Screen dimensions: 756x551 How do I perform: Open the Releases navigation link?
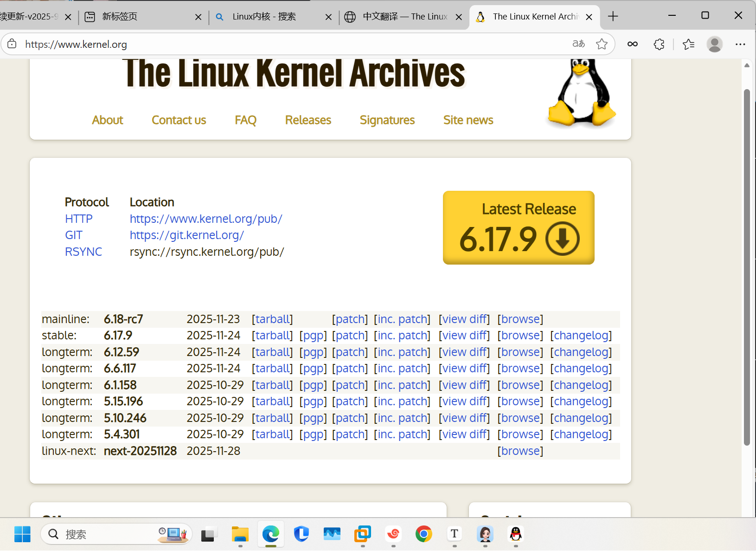coord(308,120)
